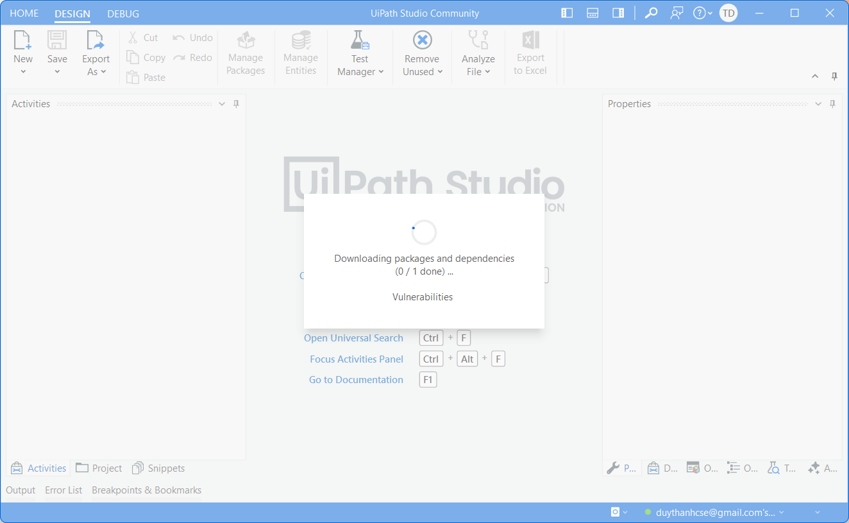849x523 pixels.
Task: Select the second O... outline tab in right panel
Action: (x=742, y=468)
